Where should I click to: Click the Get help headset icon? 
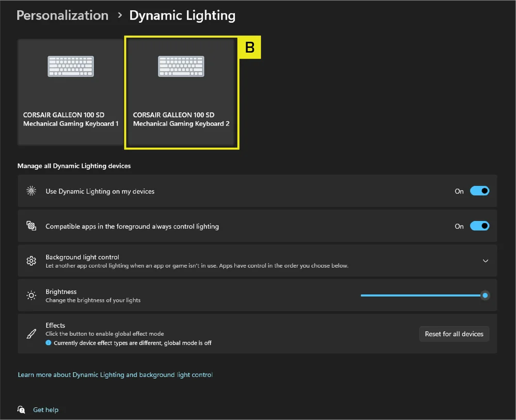(21, 410)
